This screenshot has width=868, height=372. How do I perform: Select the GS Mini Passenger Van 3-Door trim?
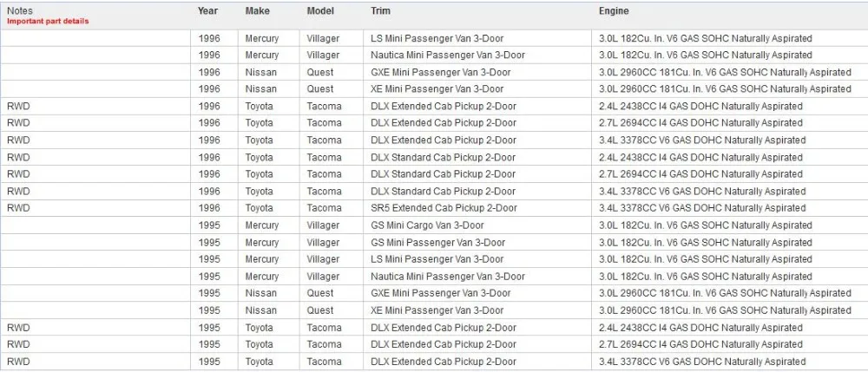(x=437, y=242)
